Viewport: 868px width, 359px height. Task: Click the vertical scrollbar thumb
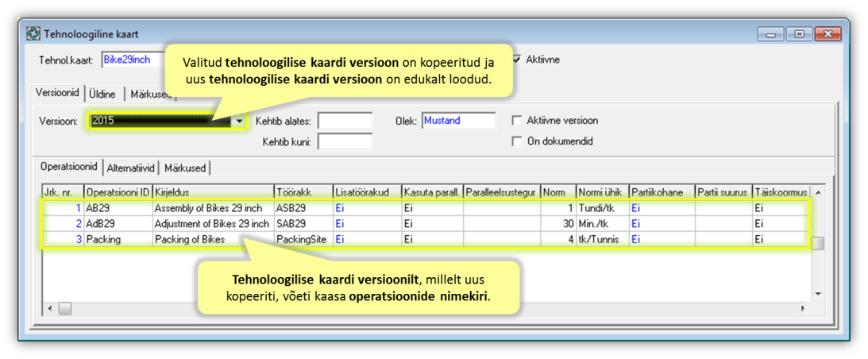pyautogui.click(x=818, y=243)
